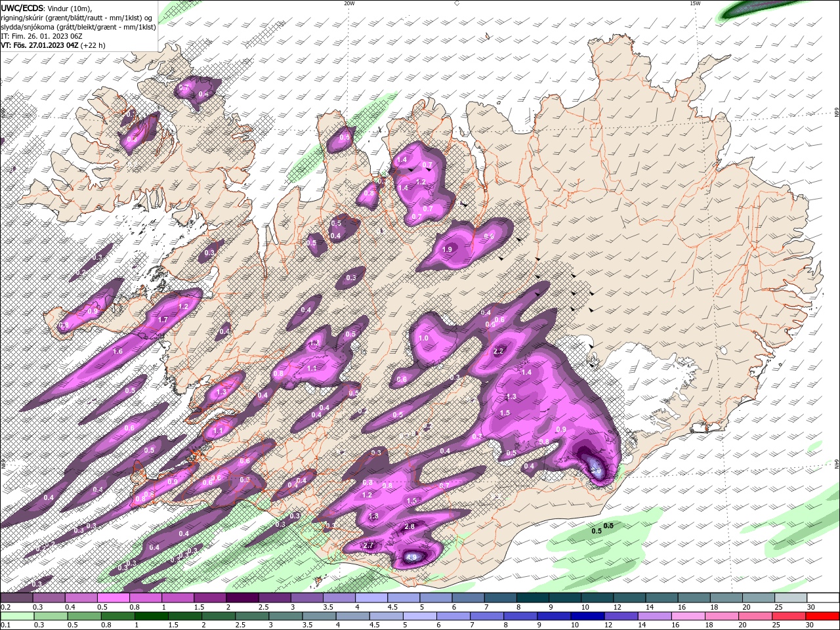This screenshot has height=630, width=840.
Task: Select the deep blue 10 swatch, green legend
Action: [x=587, y=616]
